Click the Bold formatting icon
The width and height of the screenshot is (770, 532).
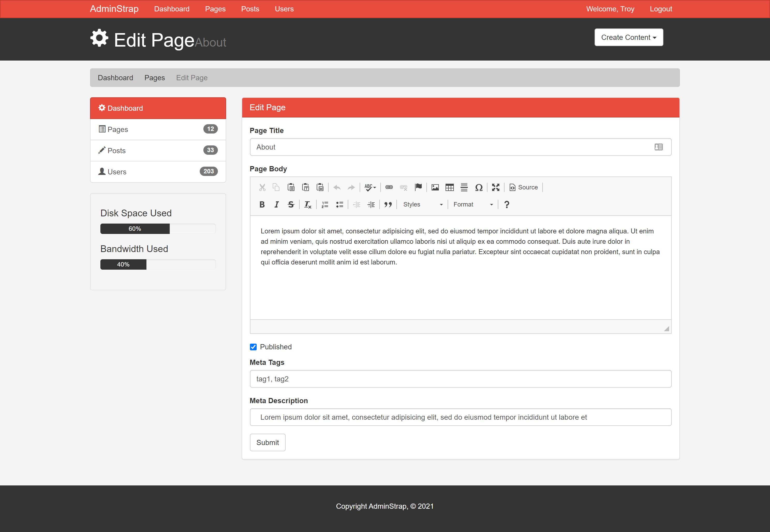click(x=262, y=204)
